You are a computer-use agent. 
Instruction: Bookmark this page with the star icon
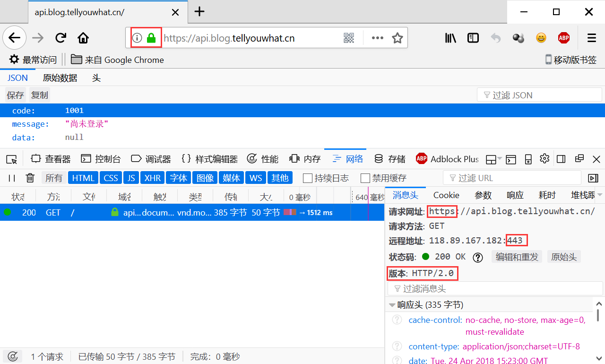coord(398,38)
